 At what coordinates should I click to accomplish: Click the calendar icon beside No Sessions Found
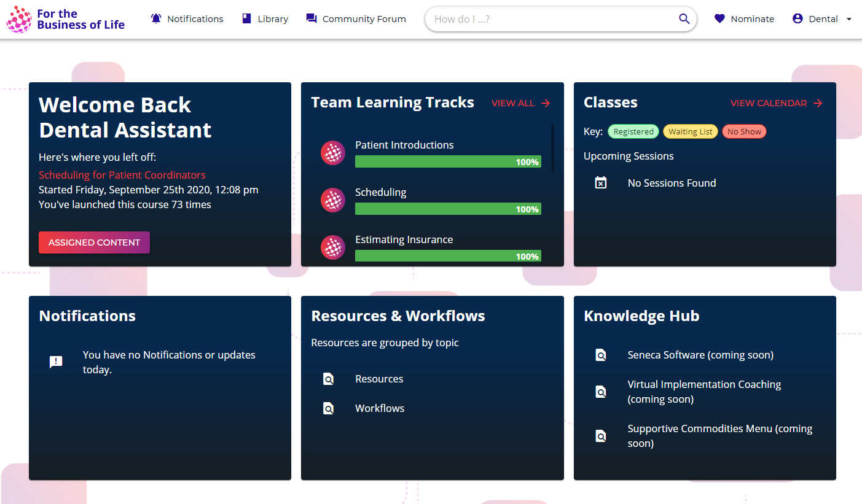coord(601,182)
